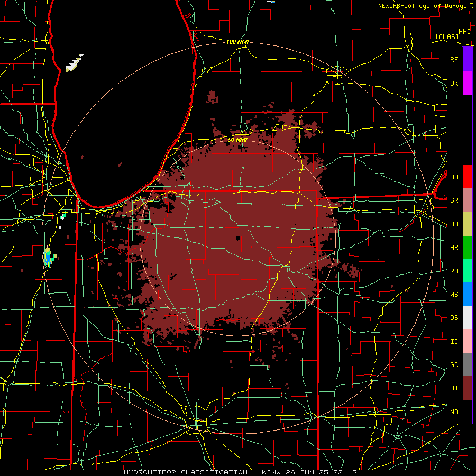Viewport: 476px width, 476px height.
Task: Select the GR pink legend swatch
Action: [467, 200]
